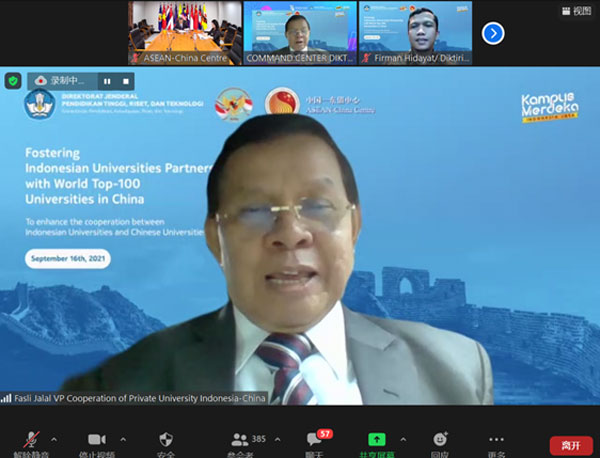Click the September 16th, 2021 date badge
Viewport: 600px width, 458px height.
click(x=68, y=259)
